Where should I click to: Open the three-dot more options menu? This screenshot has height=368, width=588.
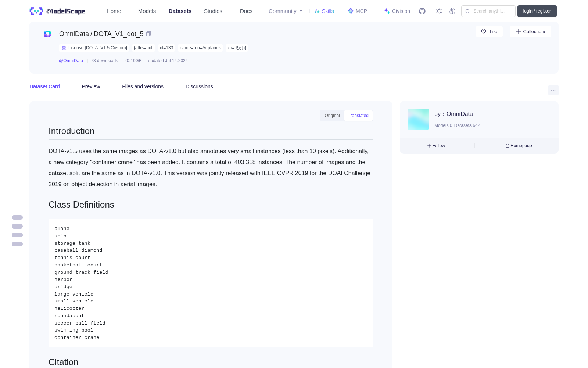pos(553,90)
